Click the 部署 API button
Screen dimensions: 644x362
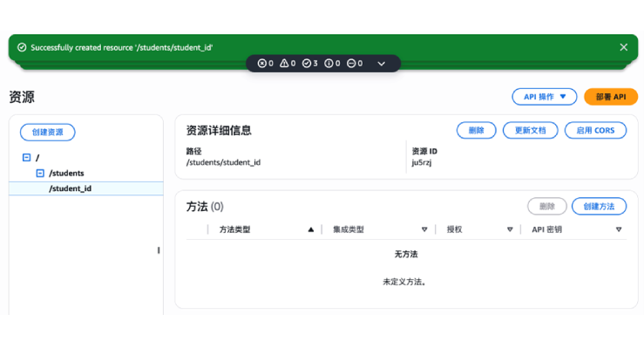click(611, 97)
